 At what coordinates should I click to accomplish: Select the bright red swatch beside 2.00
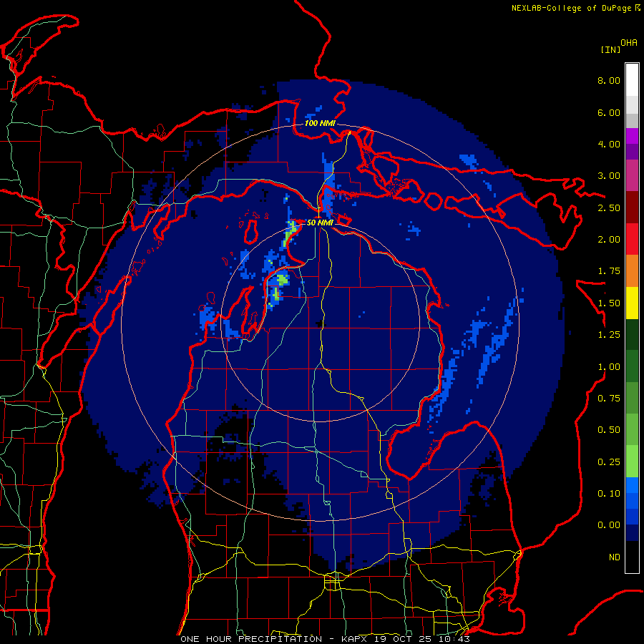tap(632, 240)
